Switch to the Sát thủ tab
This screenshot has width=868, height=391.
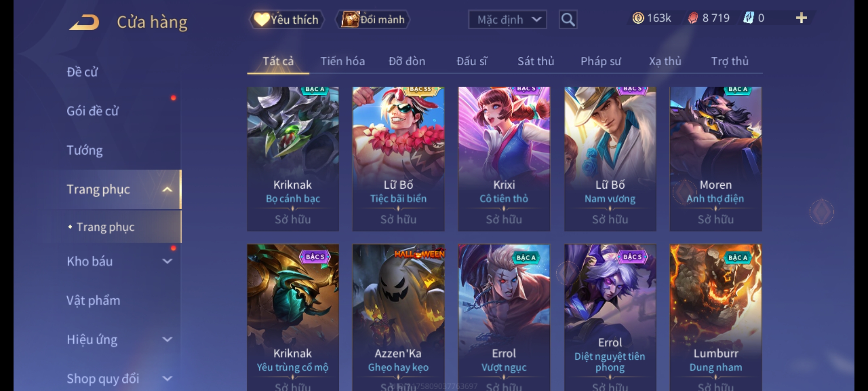click(x=536, y=61)
